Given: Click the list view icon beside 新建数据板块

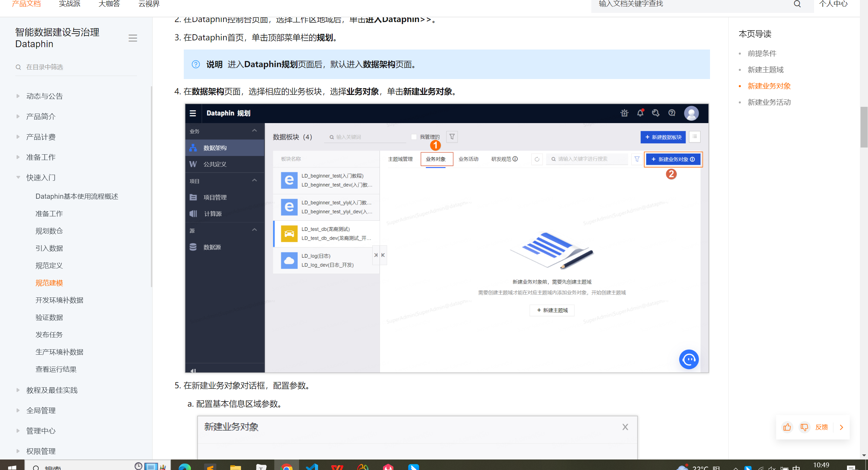Looking at the screenshot, I should pos(695,137).
